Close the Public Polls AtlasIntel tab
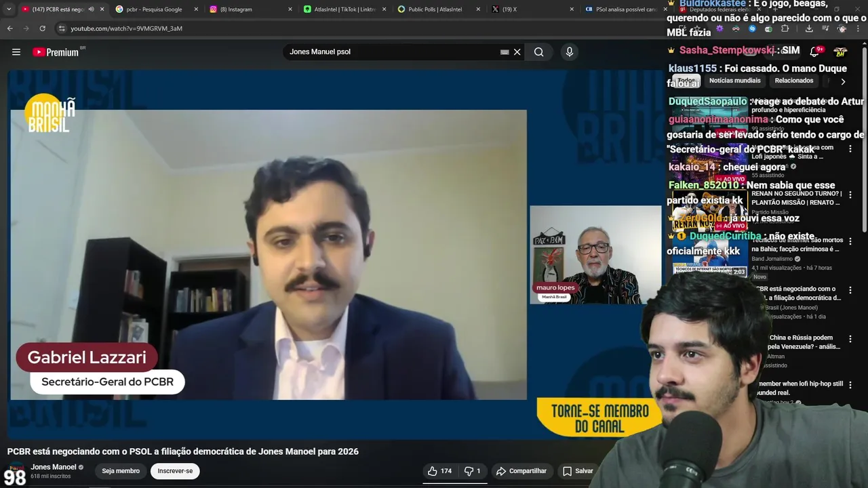The image size is (868, 488). point(477,9)
